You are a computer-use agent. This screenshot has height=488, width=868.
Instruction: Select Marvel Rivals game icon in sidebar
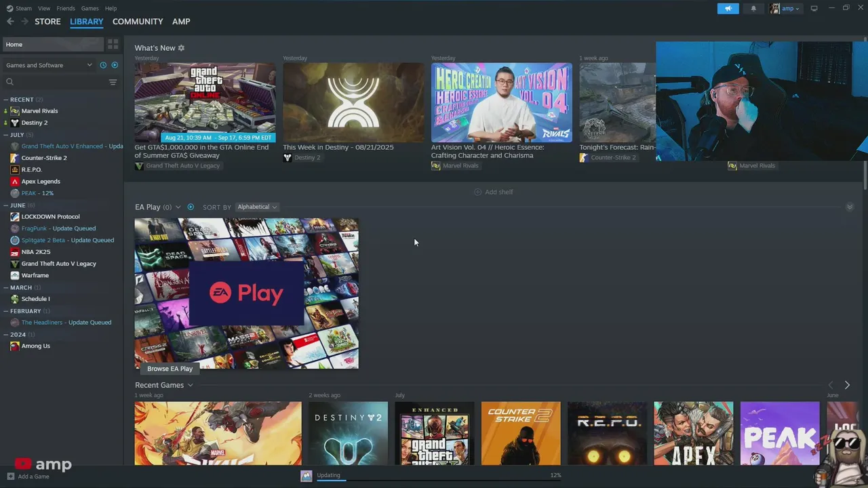[x=15, y=111]
